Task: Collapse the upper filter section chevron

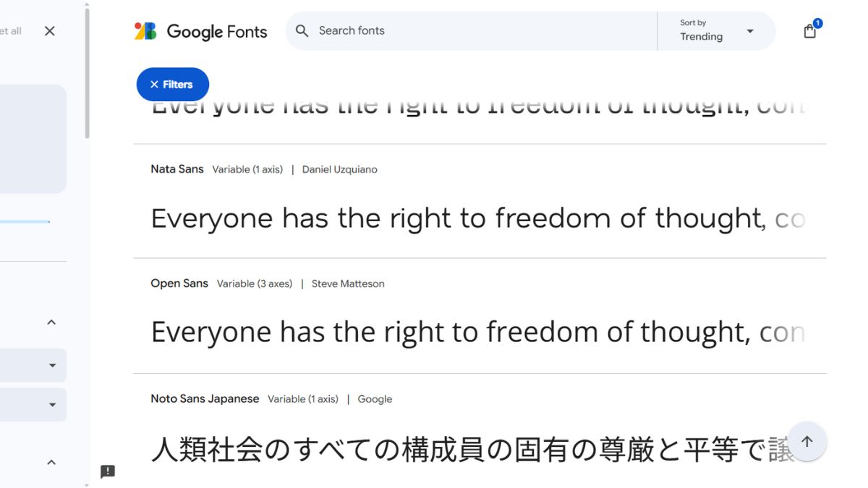Action: (x=51, y=322)
